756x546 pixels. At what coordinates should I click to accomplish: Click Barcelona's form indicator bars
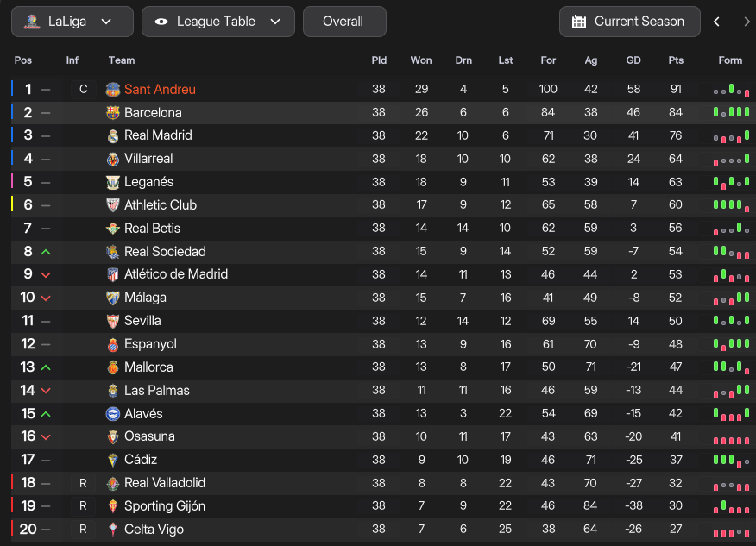[730, 112]
